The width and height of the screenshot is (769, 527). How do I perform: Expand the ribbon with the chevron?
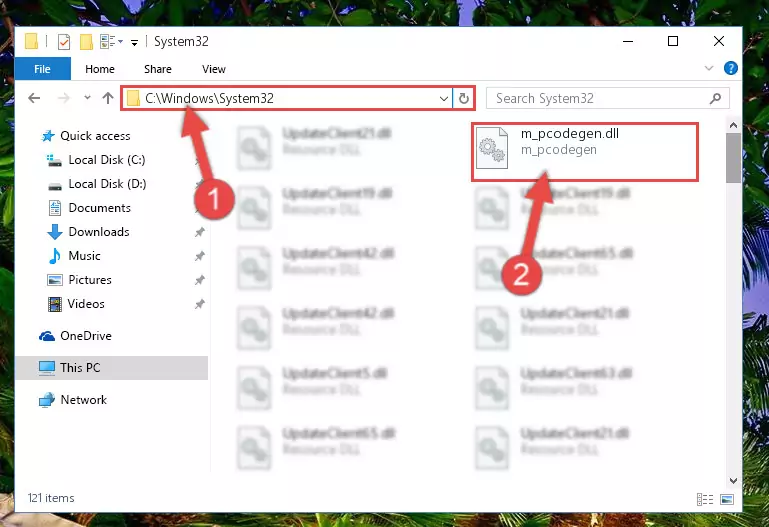[x=709, y=68]
